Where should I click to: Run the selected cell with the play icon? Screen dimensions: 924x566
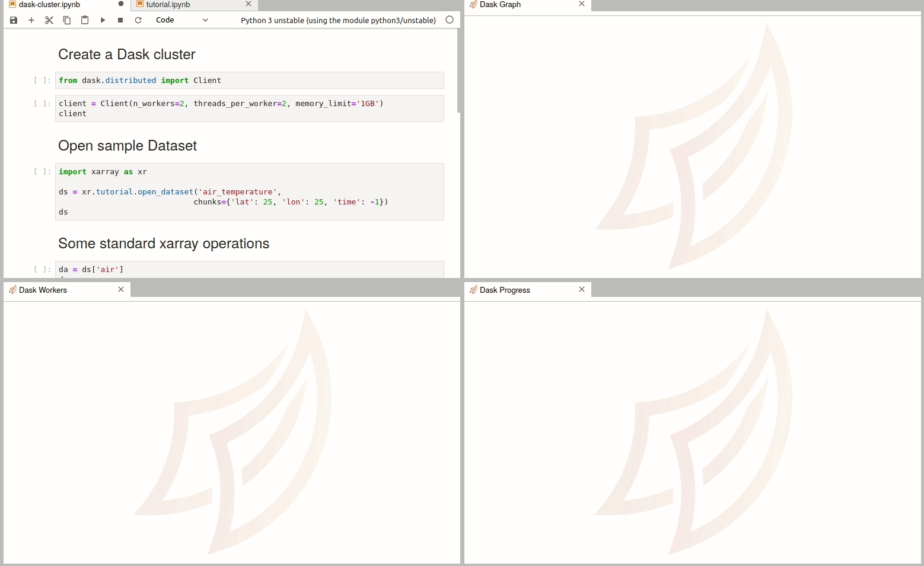(103, 20)
